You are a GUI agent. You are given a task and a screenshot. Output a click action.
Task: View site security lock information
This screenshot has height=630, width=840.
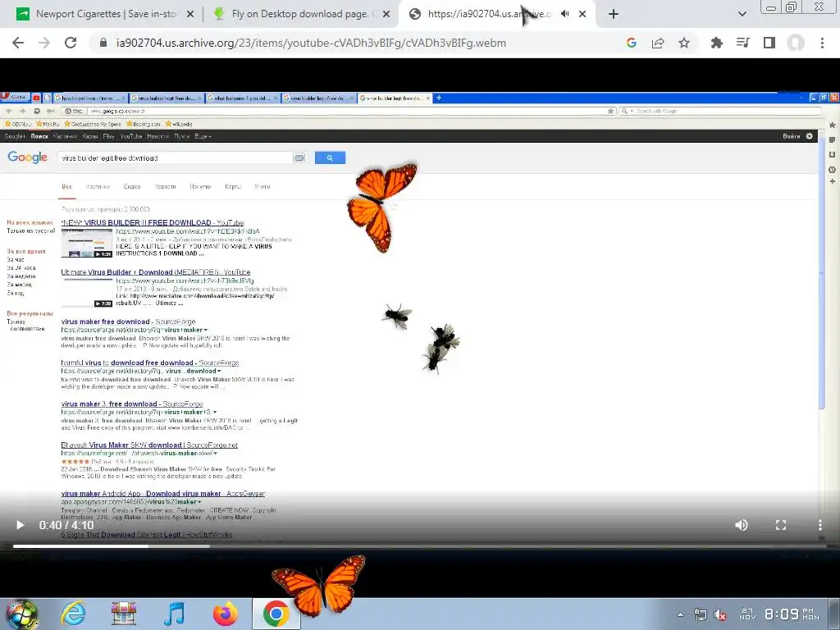coord(103,43)
